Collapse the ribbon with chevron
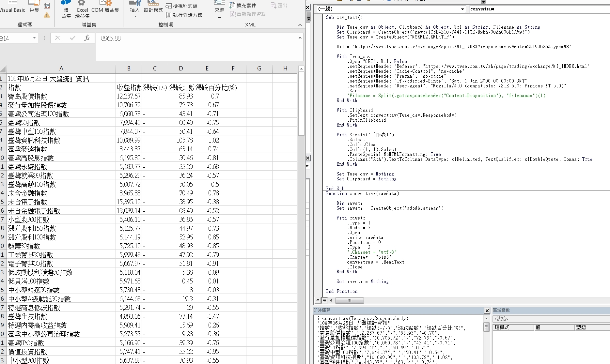The width and height of the screenshot is (610, 364). (x=300, y=25)
